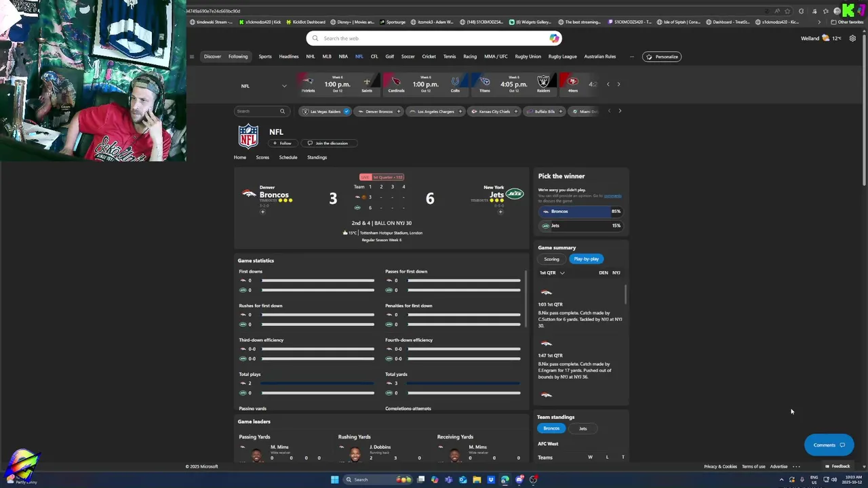The image size is (868, 488).
Task: Click the Denver Broncos logo in the scoreboard
Action: pos(249,195)
